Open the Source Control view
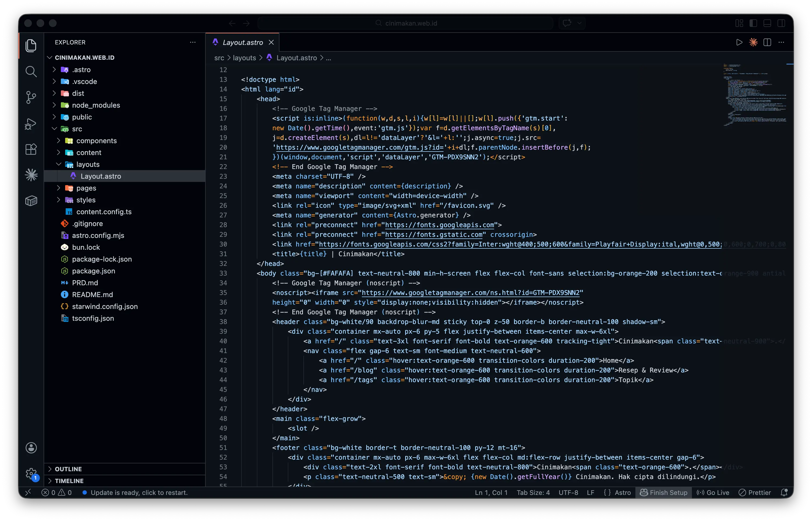Viewport: 812px width, 521px height. (31, 97)
